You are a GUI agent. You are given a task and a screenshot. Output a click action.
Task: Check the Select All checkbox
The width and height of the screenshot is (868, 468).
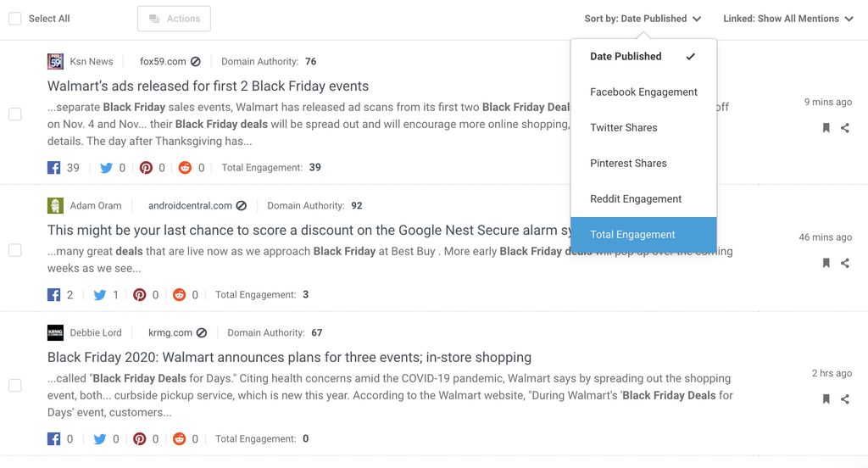15,19
